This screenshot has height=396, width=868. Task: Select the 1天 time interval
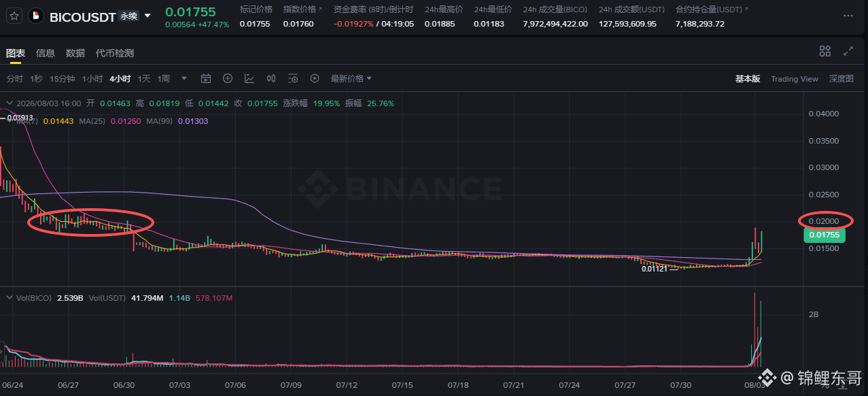point(144,79)
